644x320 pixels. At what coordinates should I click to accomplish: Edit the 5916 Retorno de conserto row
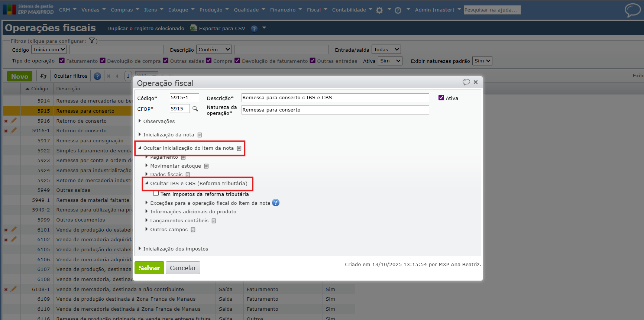click(14, 120)
